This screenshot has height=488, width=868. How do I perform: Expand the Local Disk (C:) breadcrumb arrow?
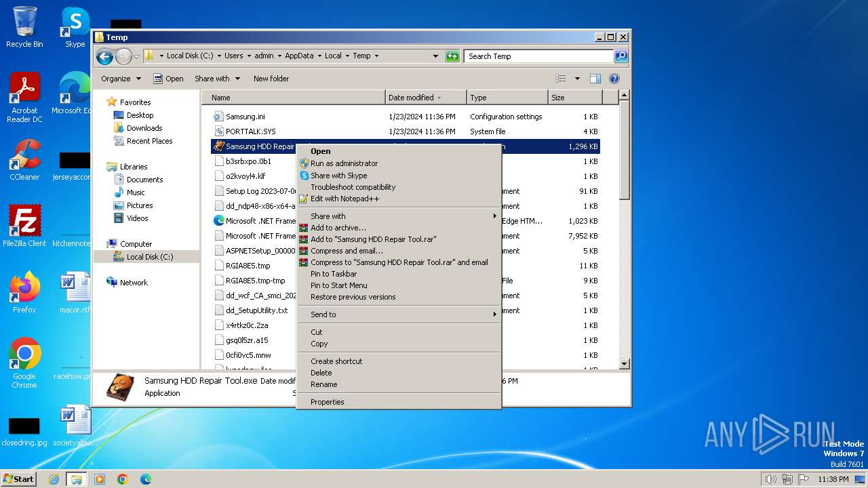pos(219,56)
